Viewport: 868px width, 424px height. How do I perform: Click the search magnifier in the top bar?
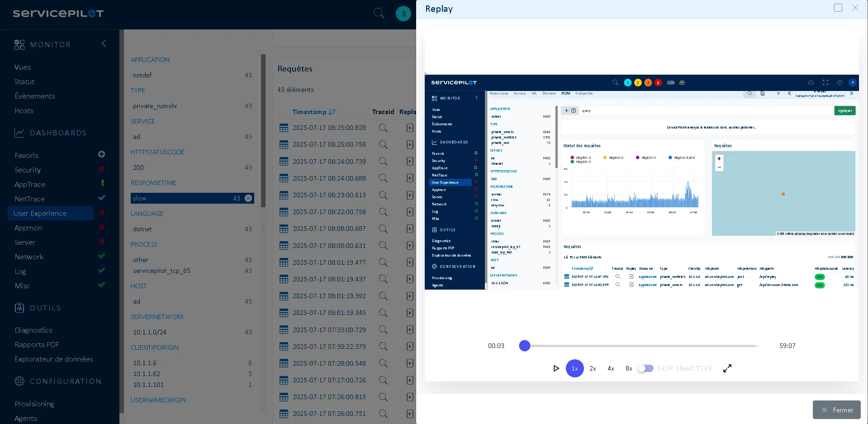tap(379, 14)
